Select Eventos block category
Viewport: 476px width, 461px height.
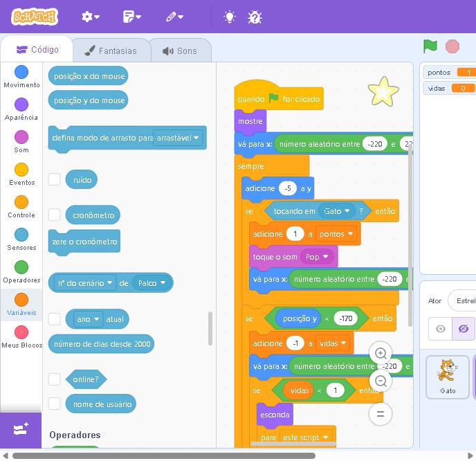[x=21, y=174]
